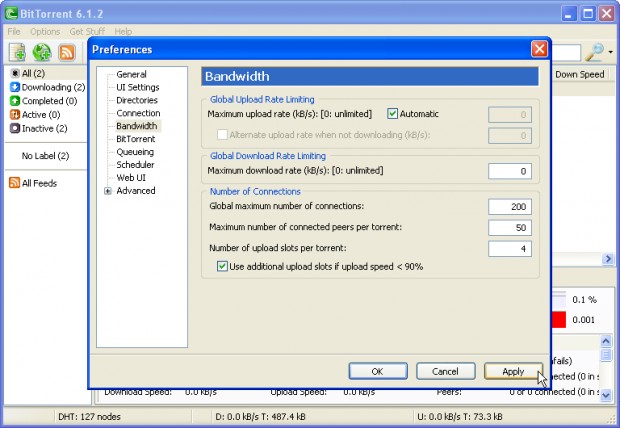
Task: Click Cancel in Preferences
Action: pos(446,371)
